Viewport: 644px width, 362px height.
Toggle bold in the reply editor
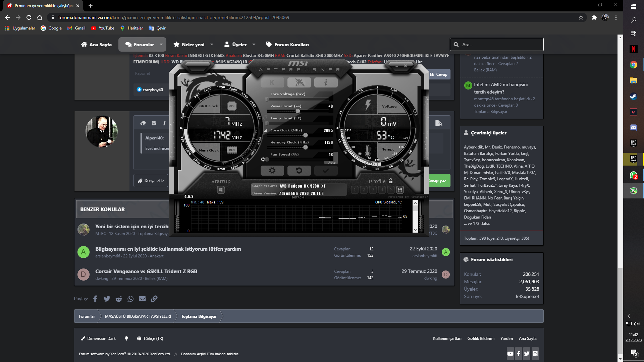(x=154, y=123)
